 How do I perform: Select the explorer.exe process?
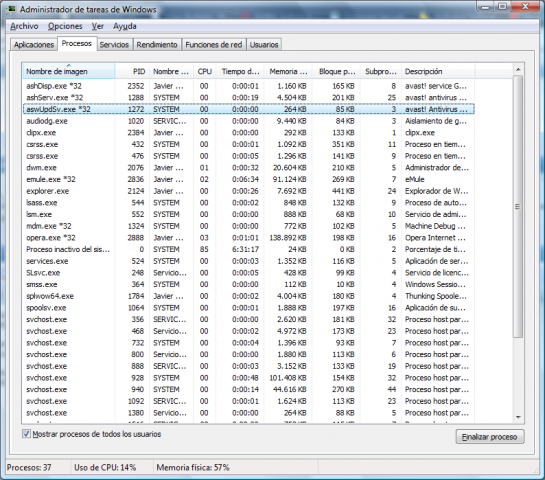249,191
